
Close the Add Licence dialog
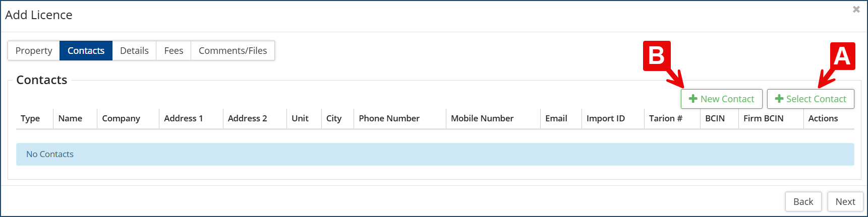[x=856, y=10]
